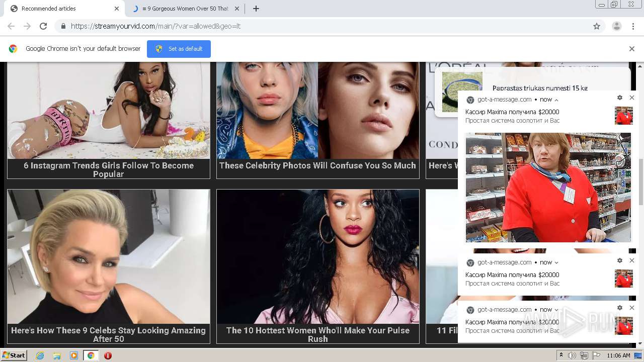
Task: Close the middle got-a-message.com notification
Action: pos(632,260)
